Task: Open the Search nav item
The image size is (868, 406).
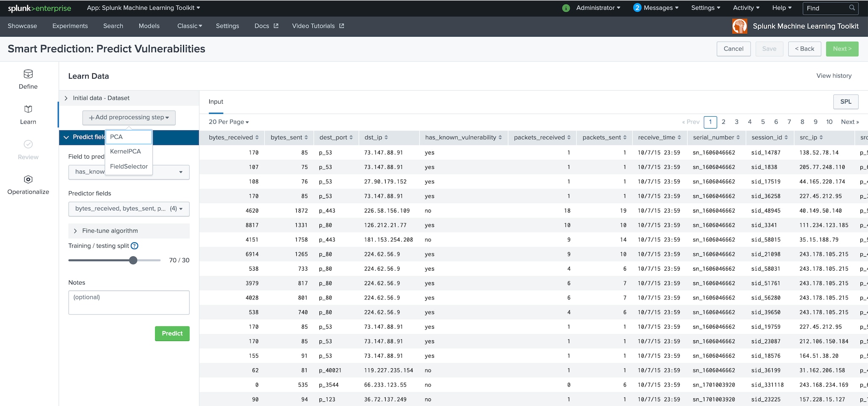Action: [x=113, y=26]
